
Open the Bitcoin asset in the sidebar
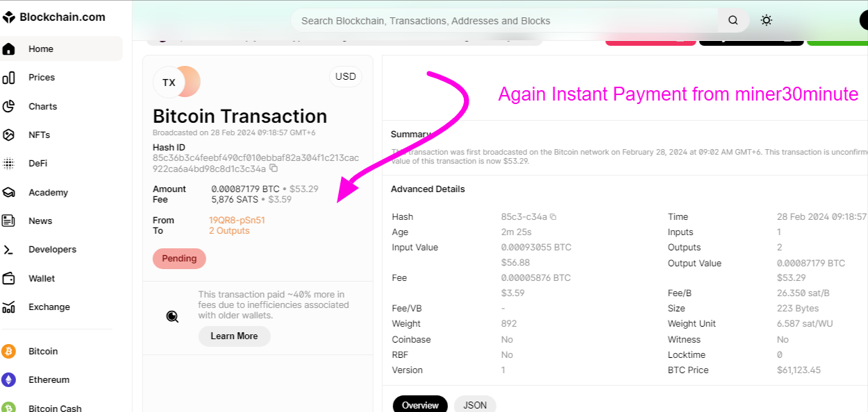click(x=43, y=352)
